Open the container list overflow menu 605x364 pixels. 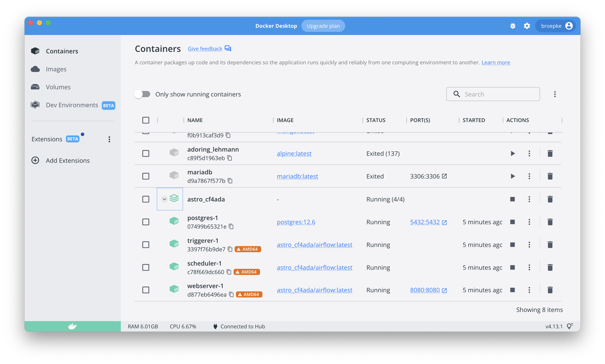(555, 94)
